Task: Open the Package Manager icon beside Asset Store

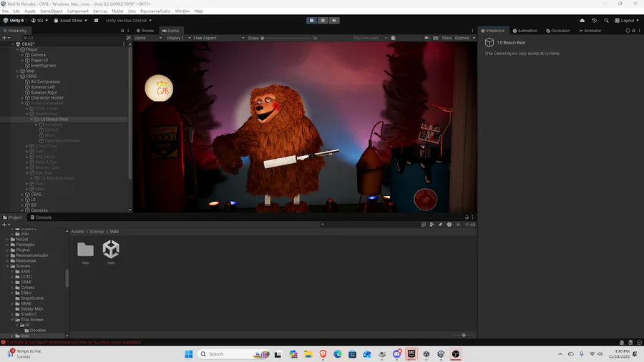Action: [96, 21]
